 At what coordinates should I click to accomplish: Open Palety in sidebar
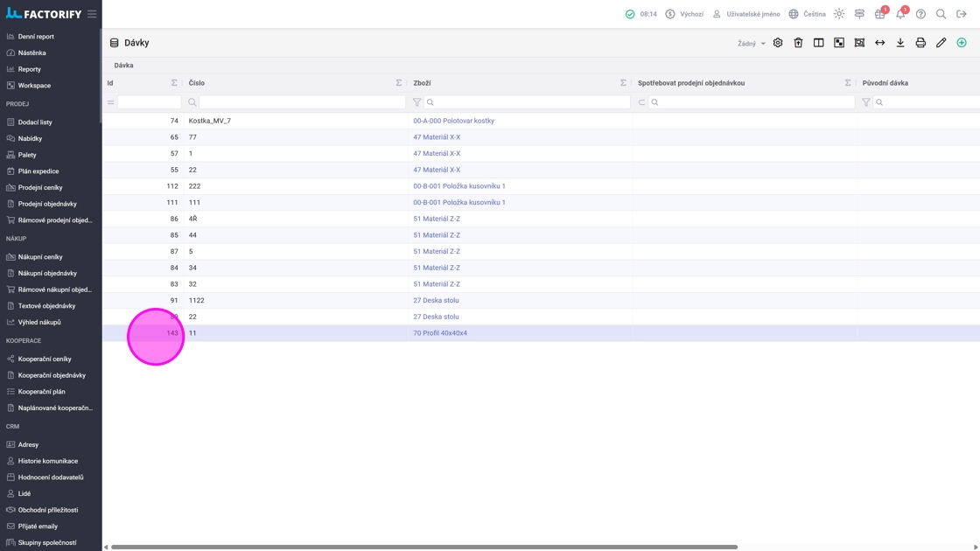27,154
